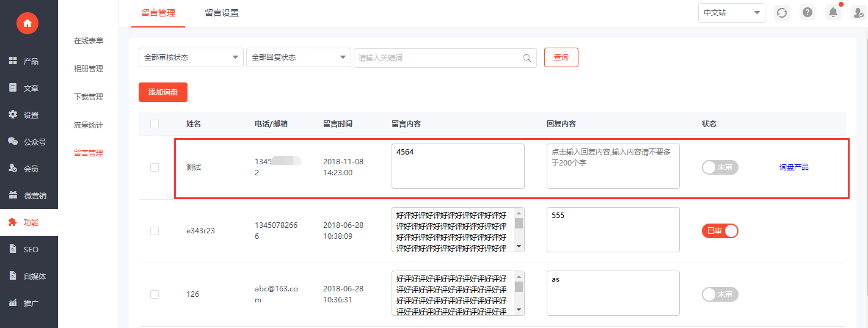Click the orange home icon
This screenshot has width=868, height=328.
pyautogui.click(x=27, y=23)
